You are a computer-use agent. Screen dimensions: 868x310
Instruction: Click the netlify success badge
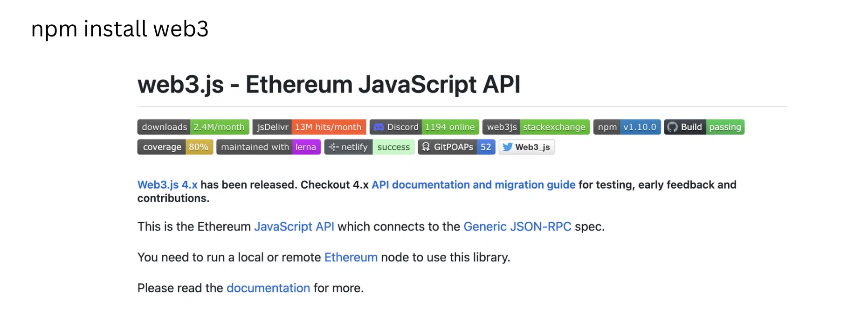click(369, 147)
